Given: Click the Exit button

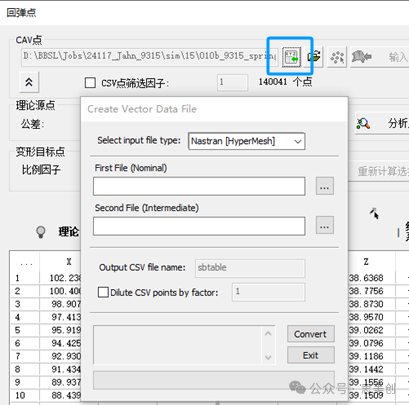Looking at the screenshot, I should 310,355.
